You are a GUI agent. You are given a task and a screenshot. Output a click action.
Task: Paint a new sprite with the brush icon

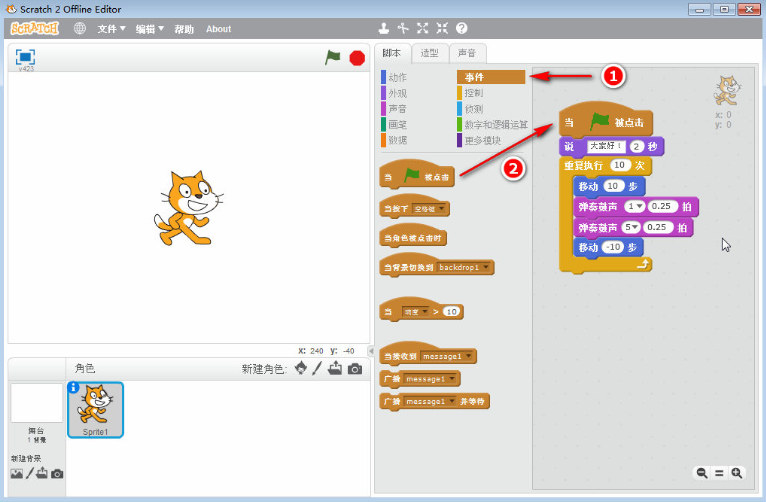(317, 368)
